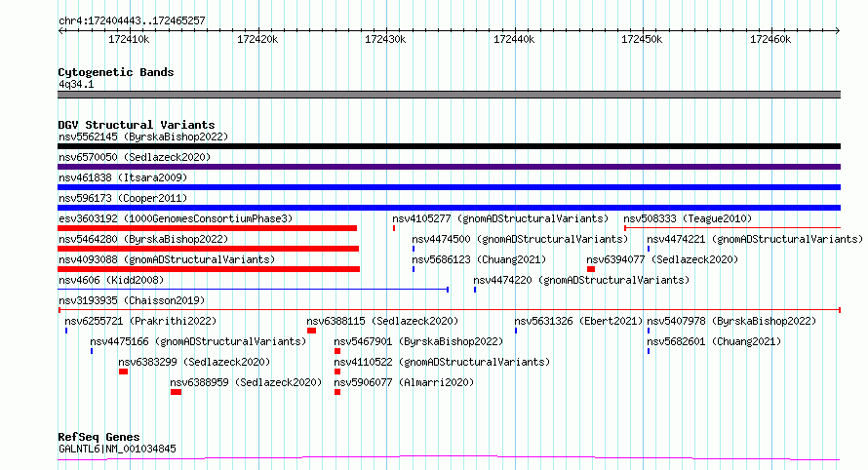The width and height of the screenshot is (868, 470).
Task: Click nsv6388959 (Sedlazeck2020) label
Action: [246, 382]
